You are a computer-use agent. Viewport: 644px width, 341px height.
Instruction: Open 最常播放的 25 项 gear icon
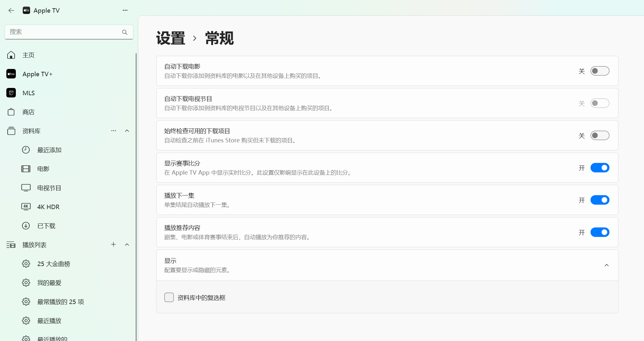click(26, 302)
